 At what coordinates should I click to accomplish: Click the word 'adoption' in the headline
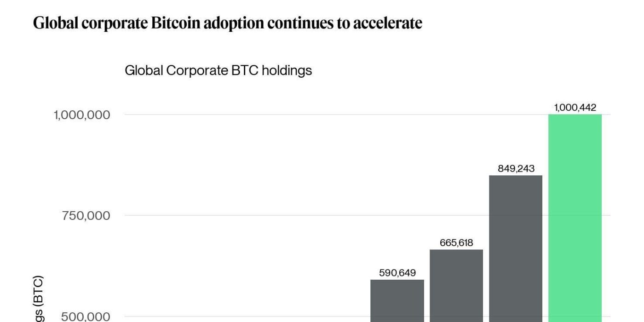coord(239,23)
